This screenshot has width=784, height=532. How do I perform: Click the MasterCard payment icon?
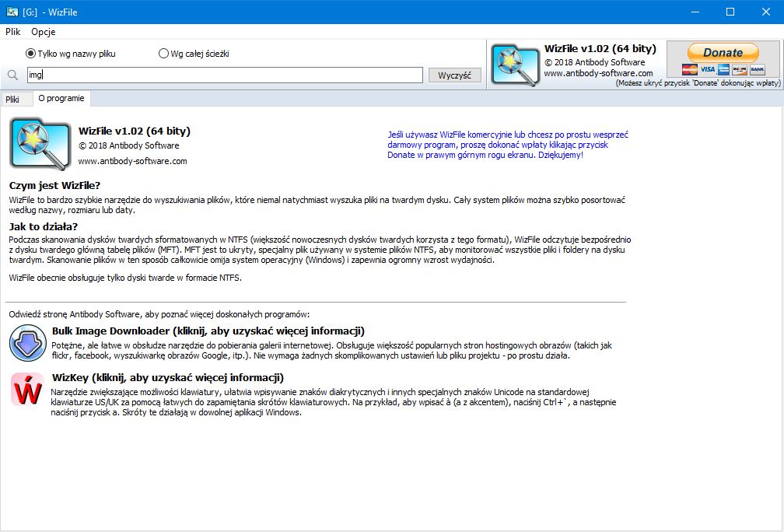(x=689, y=69)
